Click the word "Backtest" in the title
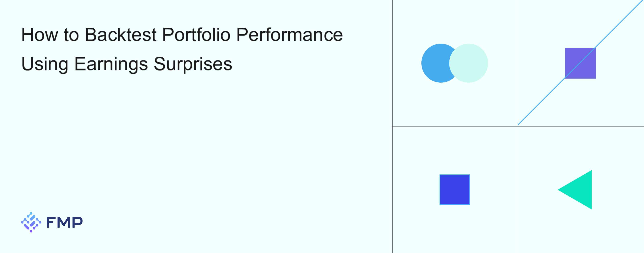This screenshot has width=644, height=253. (x=121, y=35)
